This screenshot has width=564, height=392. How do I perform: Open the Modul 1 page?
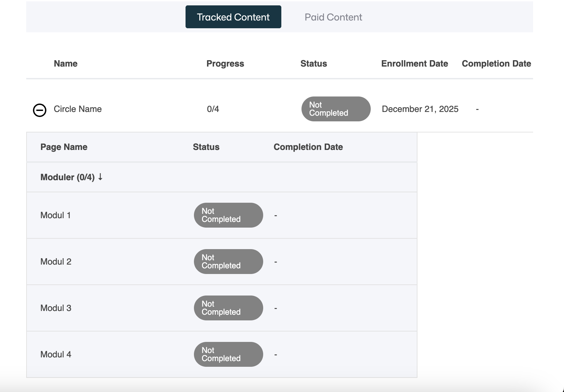point(55,215)
